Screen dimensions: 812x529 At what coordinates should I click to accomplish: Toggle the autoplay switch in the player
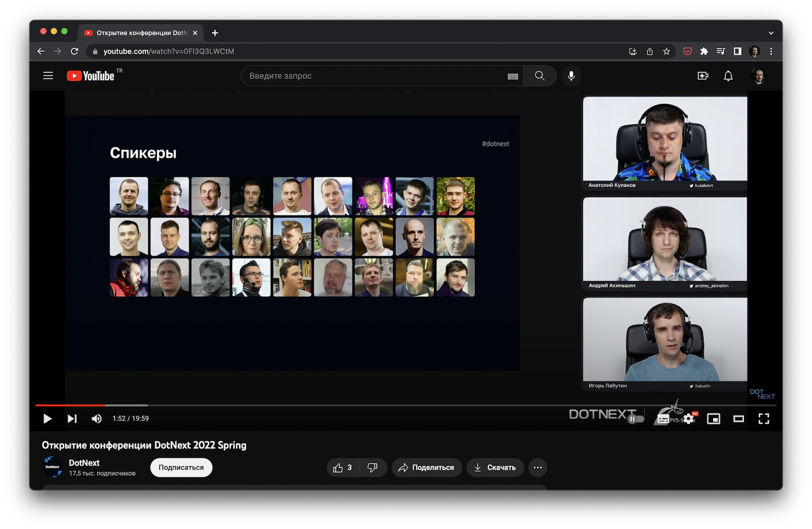pos(636,419)
